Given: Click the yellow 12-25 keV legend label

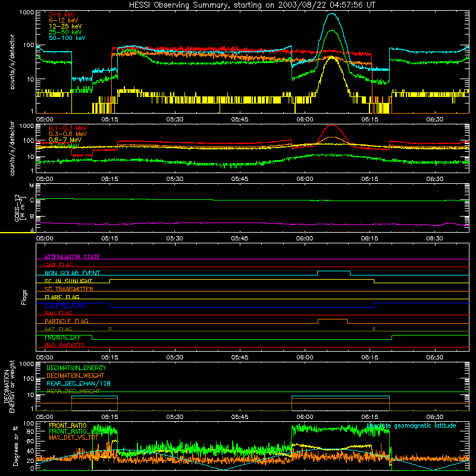Looking at the screenshot, I should point(65,26).
